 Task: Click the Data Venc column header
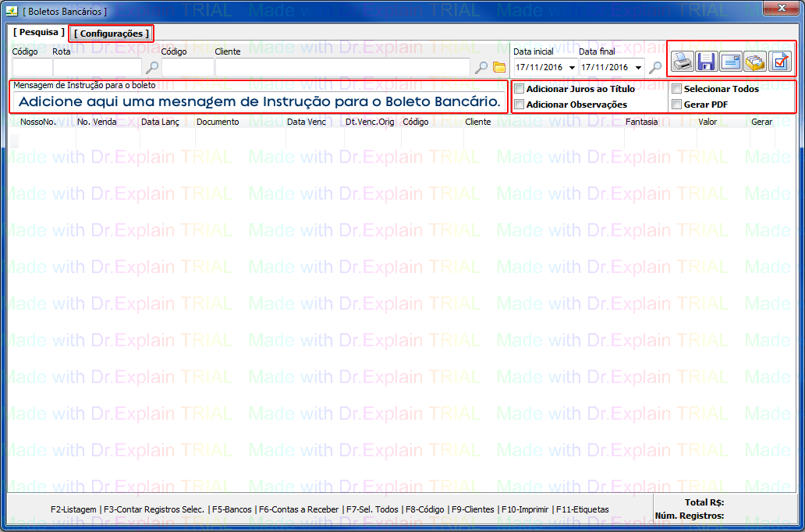coord(306,122)
